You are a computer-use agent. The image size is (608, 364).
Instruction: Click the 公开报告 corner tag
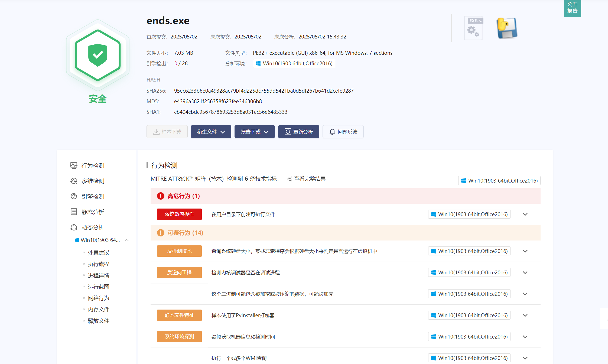pyautogui.click(x=572, y=8)
